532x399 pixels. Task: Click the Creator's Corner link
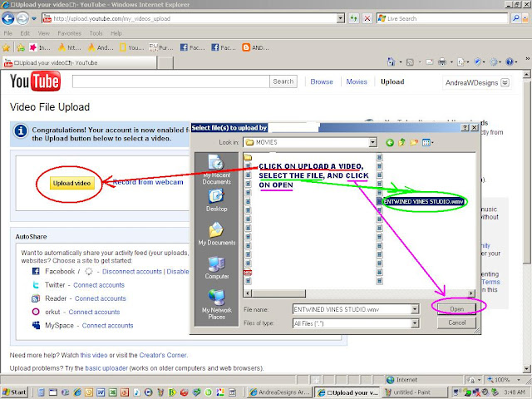[x=163, y=355]
